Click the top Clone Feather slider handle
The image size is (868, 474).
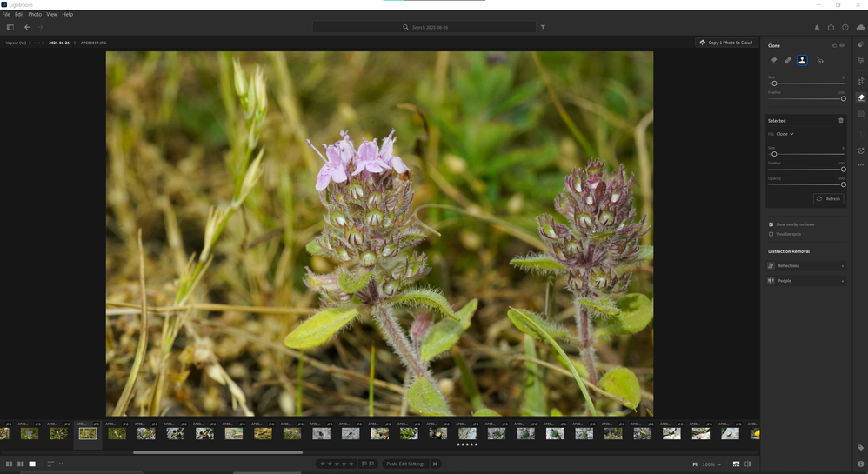843,99
